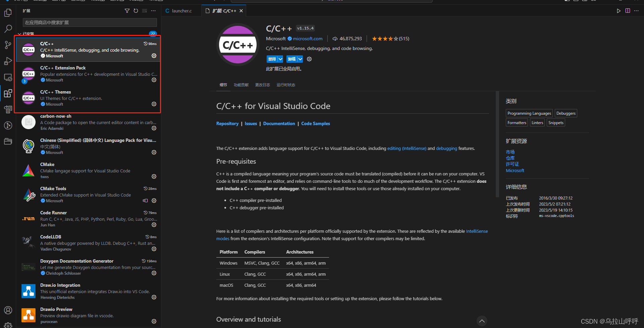The height and width of the screenshot is (328, 644).
Task: Click the 卸载 uninstall button
Action: click(x=292, y=59)
